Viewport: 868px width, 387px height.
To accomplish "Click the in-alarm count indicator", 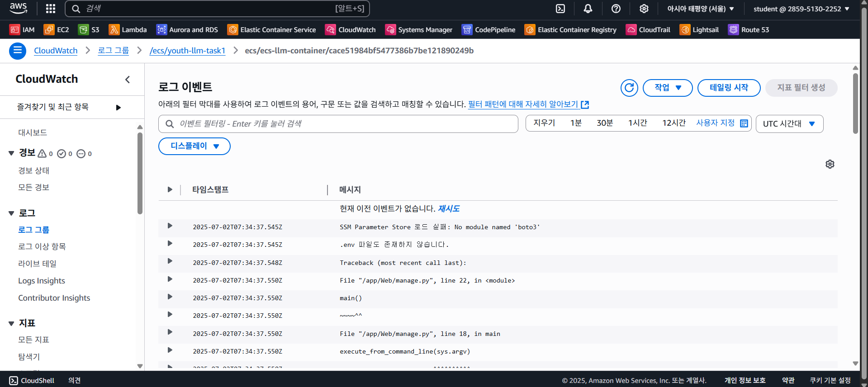I will click(x=45, y=154).
